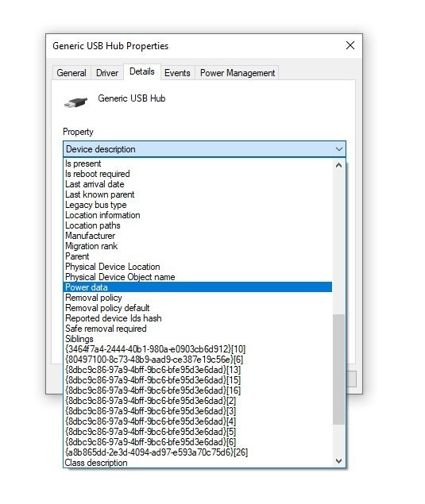Go to the Events tab
The width and height of the screenshot is (425, 504).
click(177, 73)
